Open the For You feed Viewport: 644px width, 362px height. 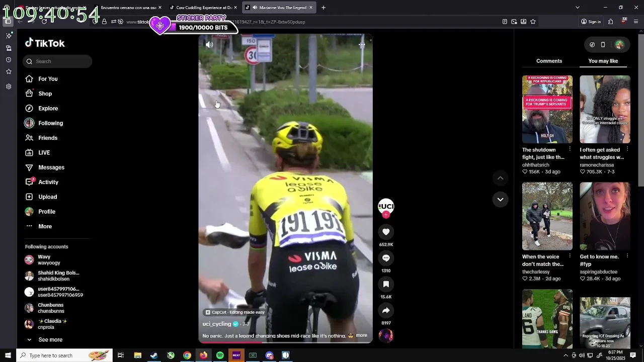[48, 79]
